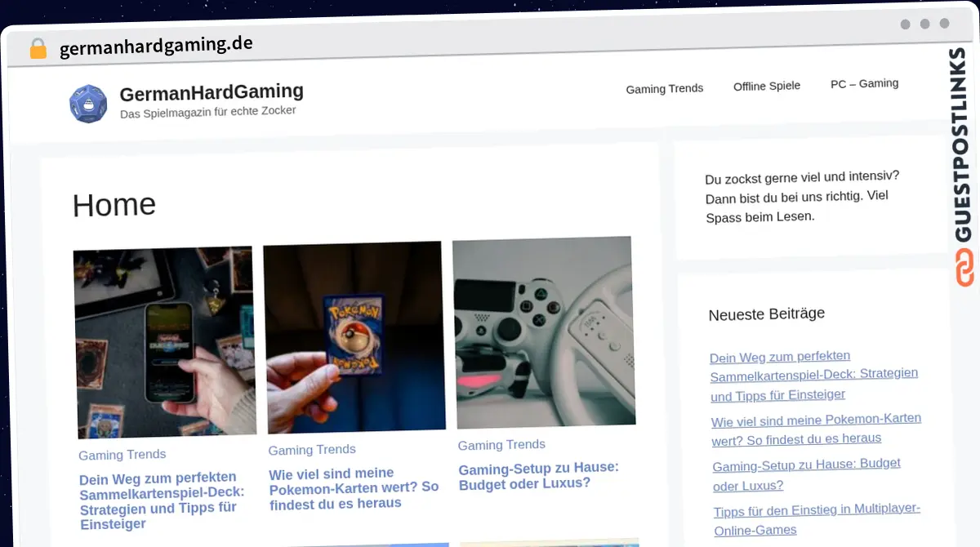Screen dimensions: 980x547
Task: Click the GermanHardGaming site title
Action: coord(212,92)
